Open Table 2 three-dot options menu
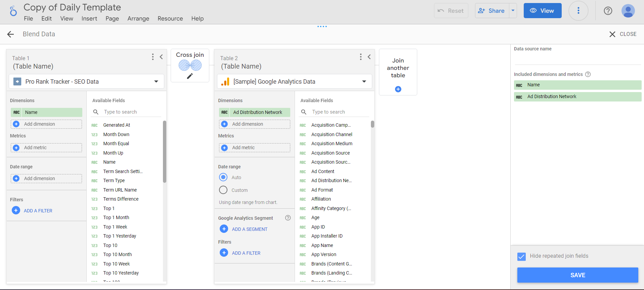The width and height of the screenshot is (644, 290). coord(361,57)
